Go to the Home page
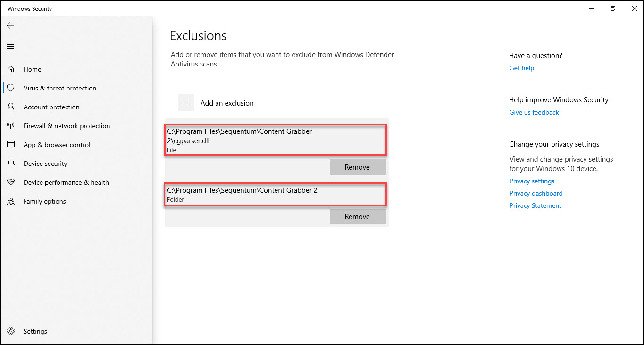The image size is (644, 345). [32, 69]
